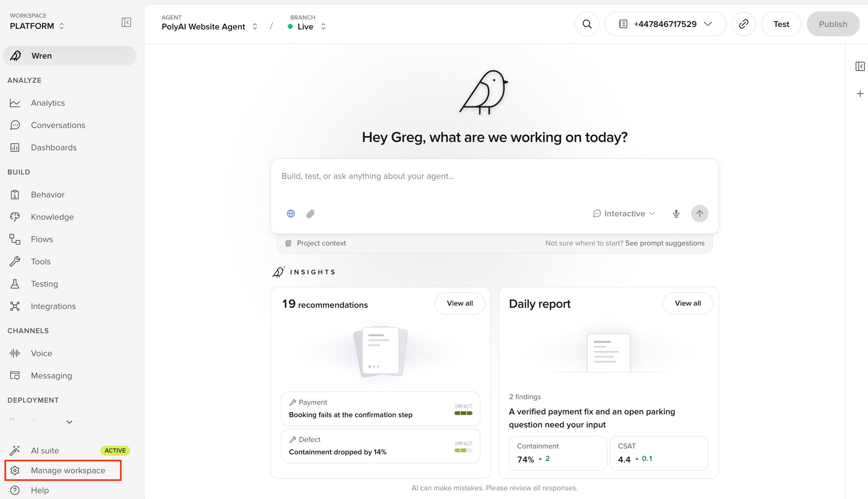Click the Defect recommendation impact bar
Image resolution: width=868 pixels, height=499 pixels.
coord(463,450)
